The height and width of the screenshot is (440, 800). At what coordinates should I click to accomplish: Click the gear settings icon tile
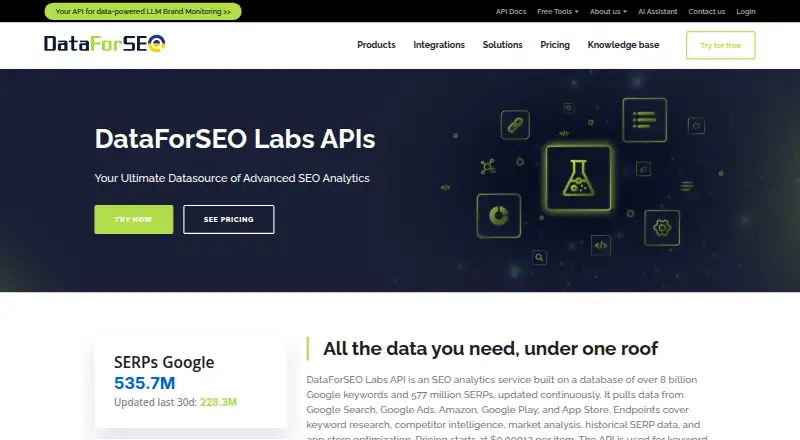coord(662,228)
